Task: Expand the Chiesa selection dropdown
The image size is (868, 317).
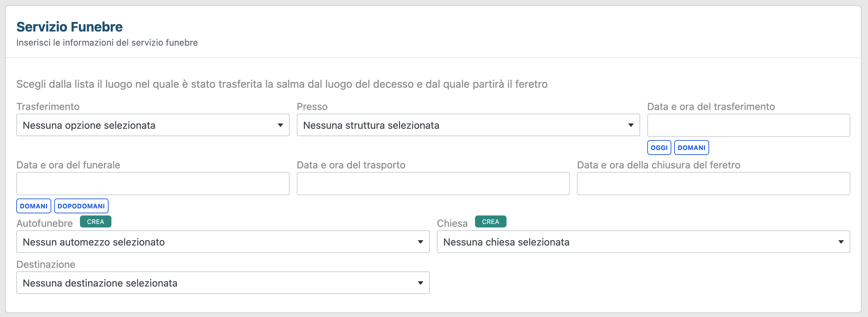Action: click(643, 242)
